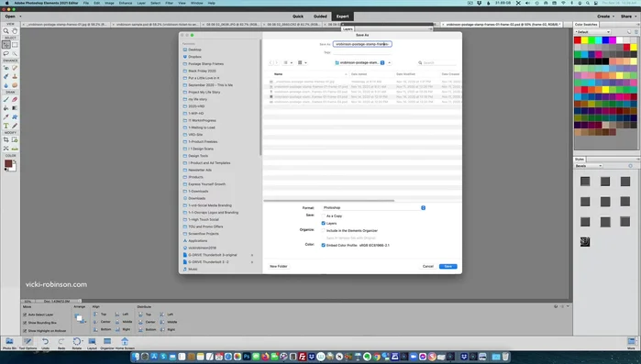Open the list view options dropdown

(x=288, y=62)
